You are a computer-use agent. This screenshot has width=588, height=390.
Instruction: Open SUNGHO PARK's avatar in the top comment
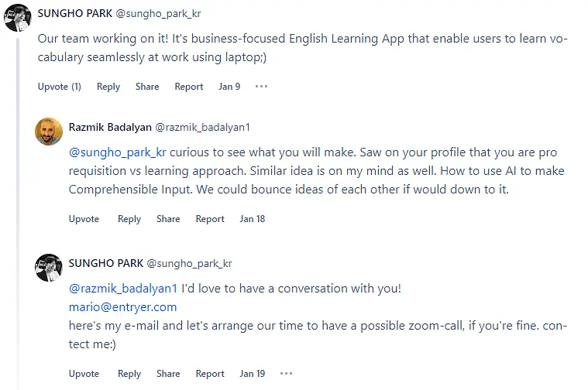[x=17, y=17]
